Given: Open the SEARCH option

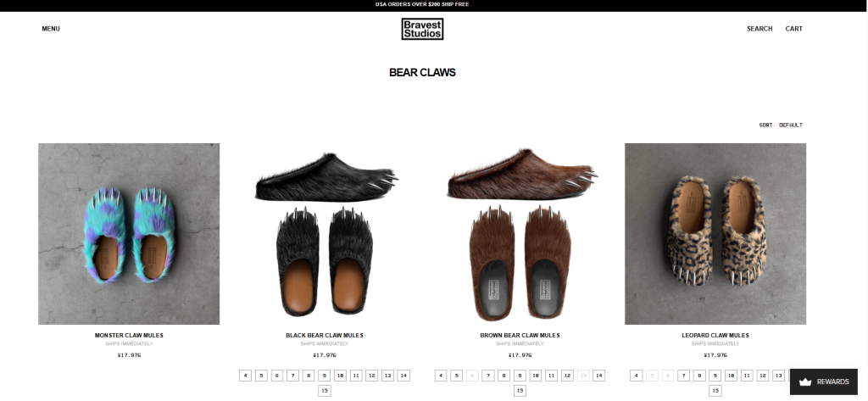Looking at the screenshot, I should (x=759, y=29).
